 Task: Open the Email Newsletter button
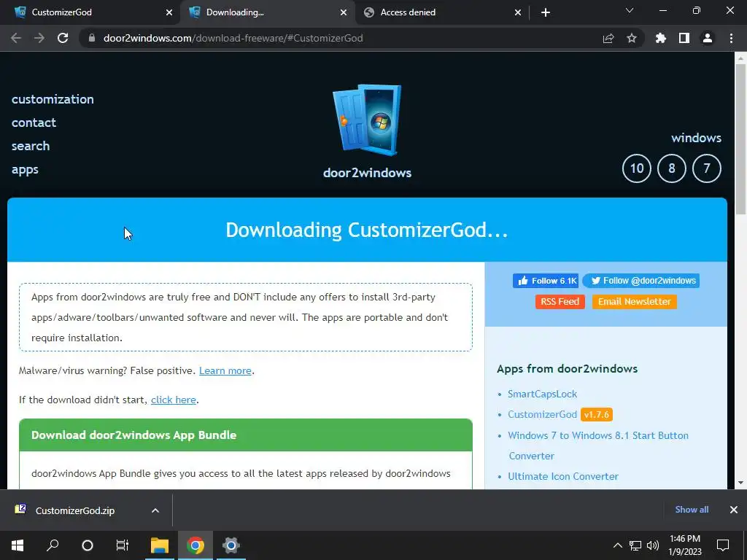click(x=634, y=301)
